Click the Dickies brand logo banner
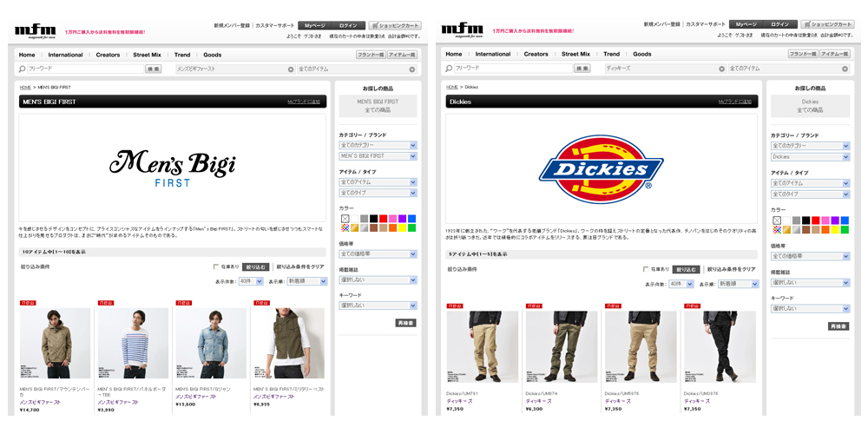Image resolution: width=868 pixels, height=434 pixels. click(x=602, y=169)
